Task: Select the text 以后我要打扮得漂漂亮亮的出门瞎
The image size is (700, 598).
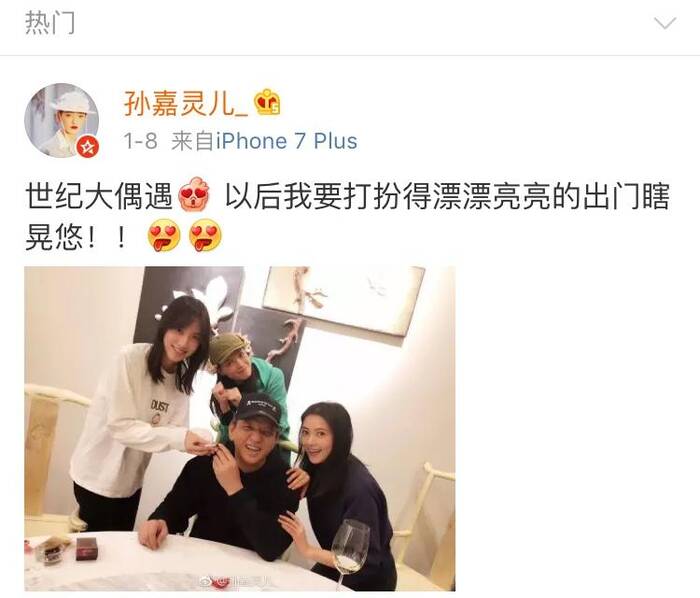Action: [447, 196]
